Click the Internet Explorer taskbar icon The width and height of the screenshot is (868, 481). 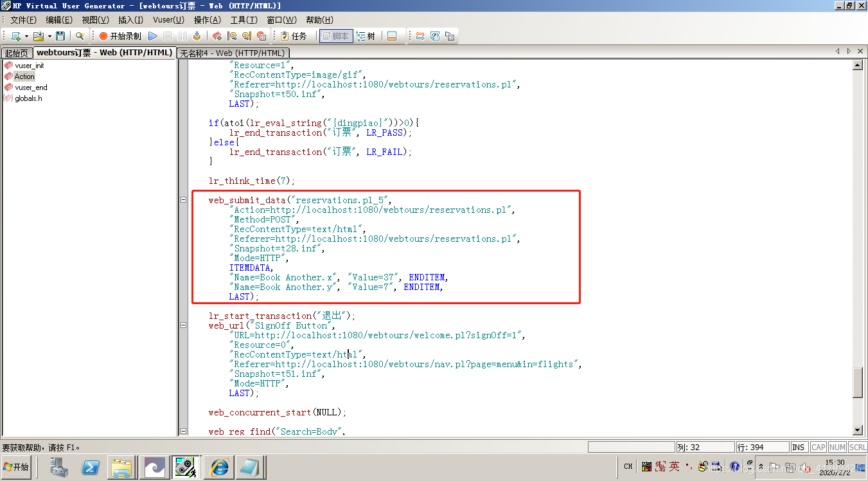219,467
